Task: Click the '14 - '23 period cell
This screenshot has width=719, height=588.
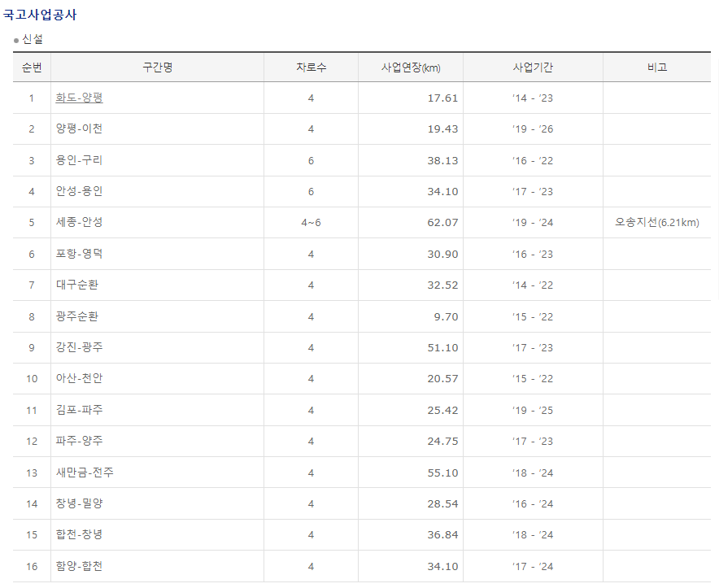Action: [x=533, y=98]
